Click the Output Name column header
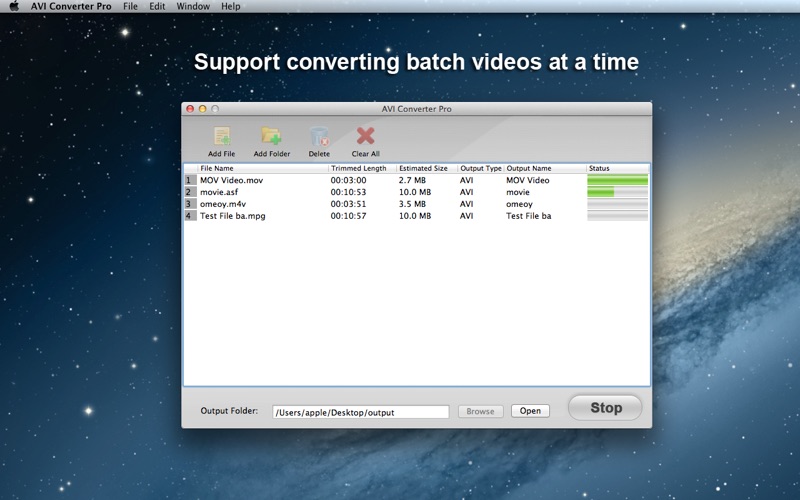 [x=545, y=168]
